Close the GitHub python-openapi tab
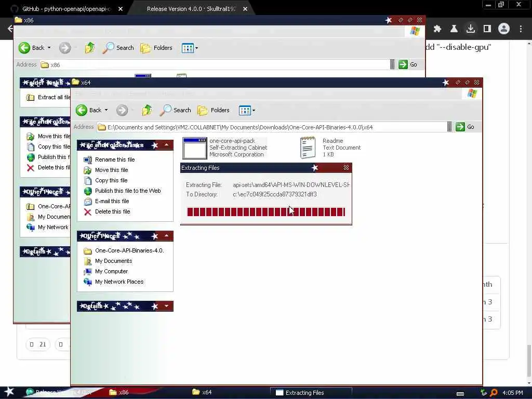532x399 pixels. tap(121, 9)
